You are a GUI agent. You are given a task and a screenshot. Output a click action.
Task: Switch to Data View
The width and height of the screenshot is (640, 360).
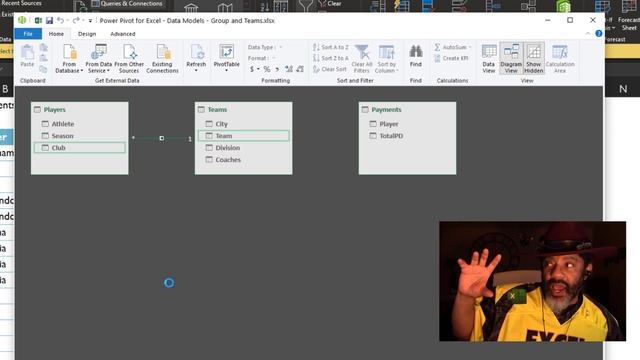(x=489, y=59)
